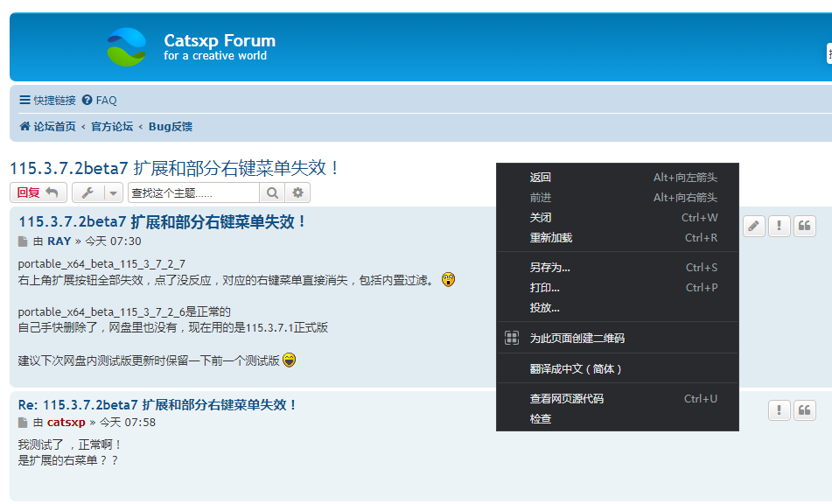Open advanced search gear icon
Screen dimensions: 832x504
[x=297, y=192]
